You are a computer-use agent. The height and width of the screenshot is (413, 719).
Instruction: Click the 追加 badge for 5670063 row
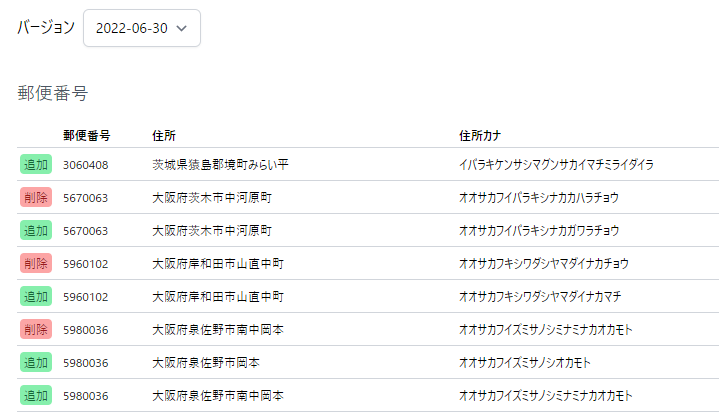pos(36,231)
